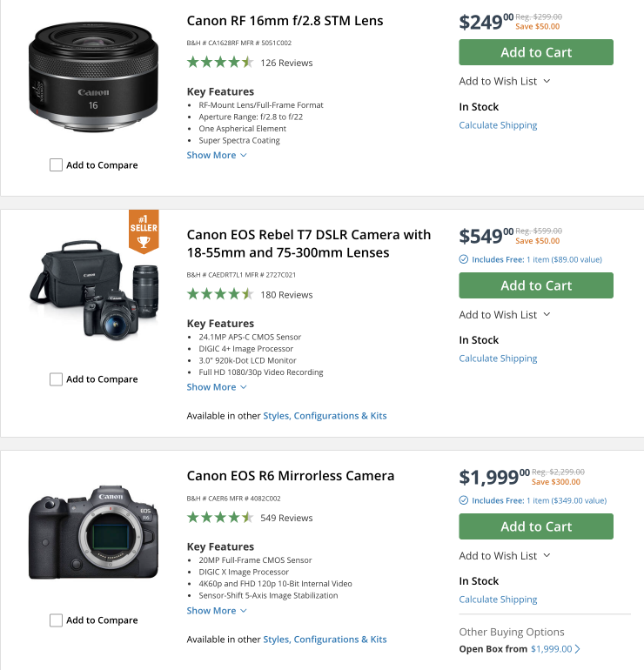Viewport: 644px width, 670px height.
Task: Add the Canon RF 16mm lens to cart
Action: [536, 52]
